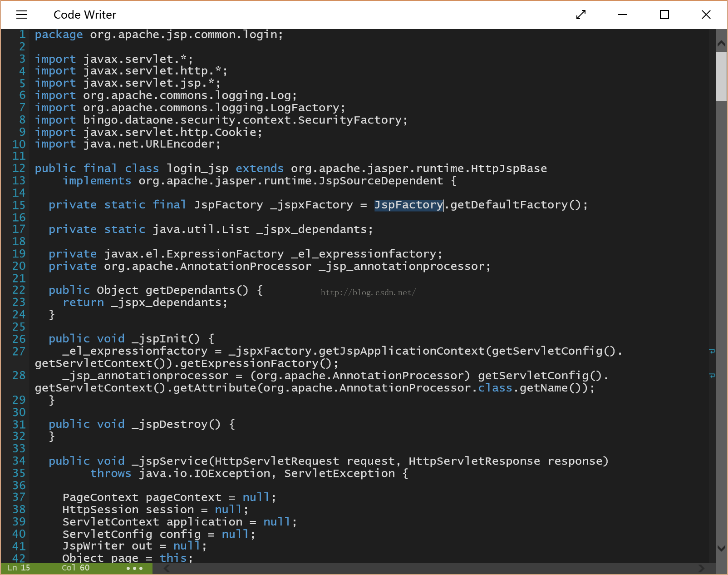
Task: Click 'SecurityFactory' import on line 8
Action: coord(349,120)
